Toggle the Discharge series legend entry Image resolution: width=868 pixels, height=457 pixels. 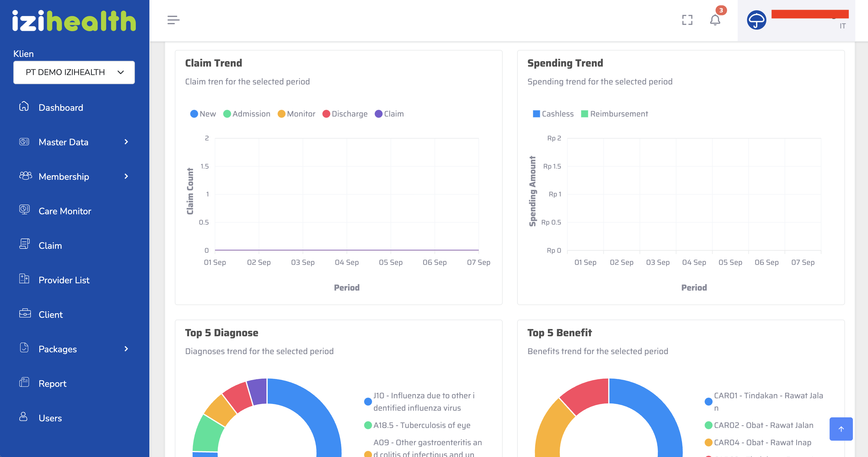tap(345, 114)
